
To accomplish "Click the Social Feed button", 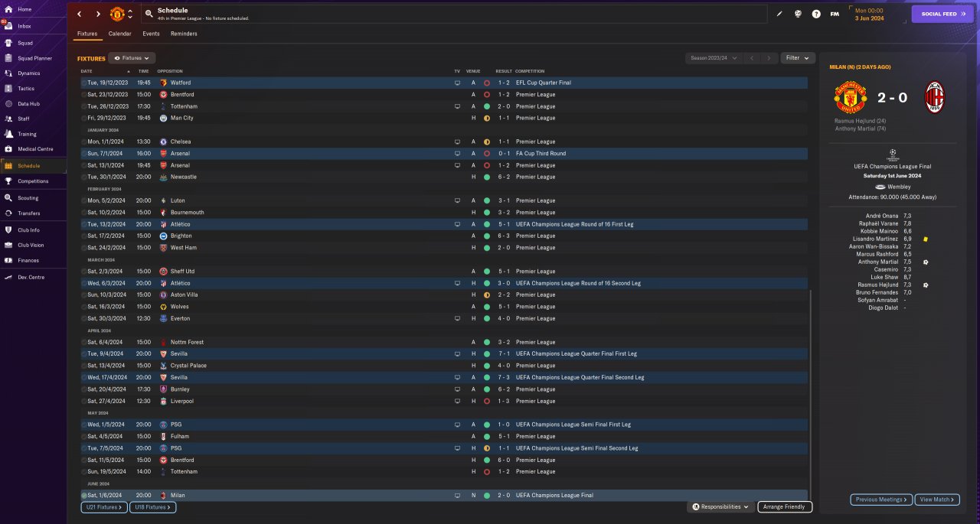I will (x=942, y=14).
